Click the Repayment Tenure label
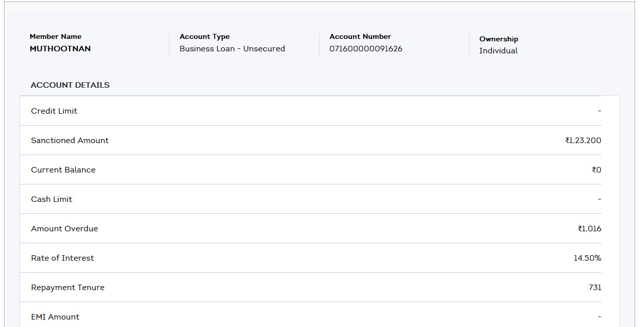The width and height of the screenshot is (644, 327). click(68, 288)
